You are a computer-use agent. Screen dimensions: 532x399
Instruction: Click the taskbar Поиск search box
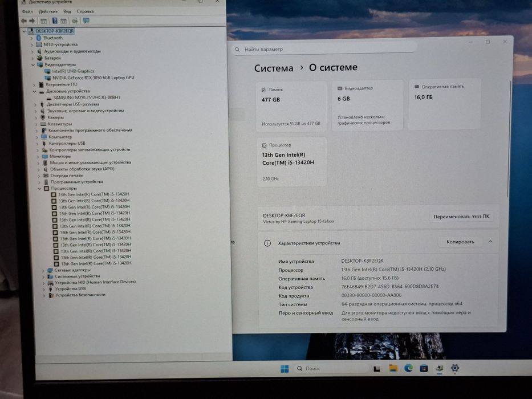[331, 368]
